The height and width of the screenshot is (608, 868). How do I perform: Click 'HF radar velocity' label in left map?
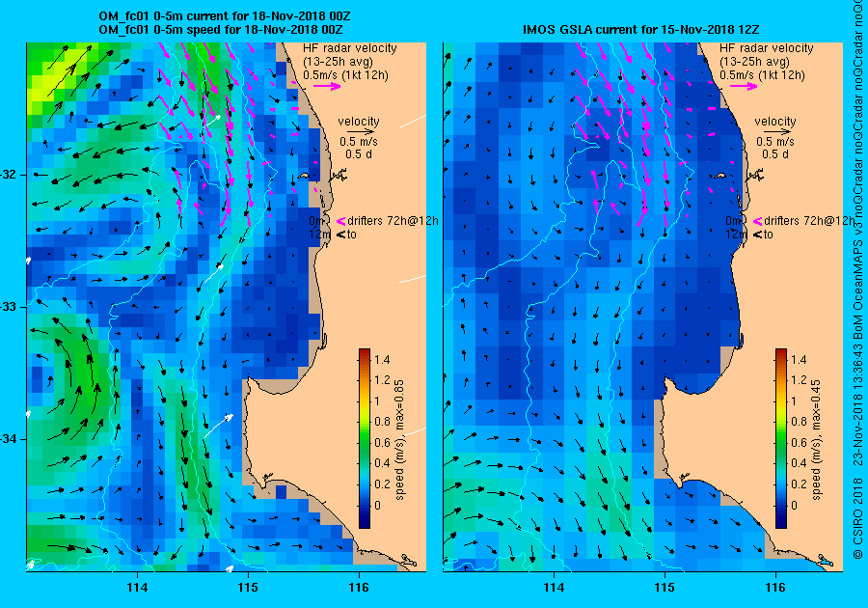tap(350, 48)
